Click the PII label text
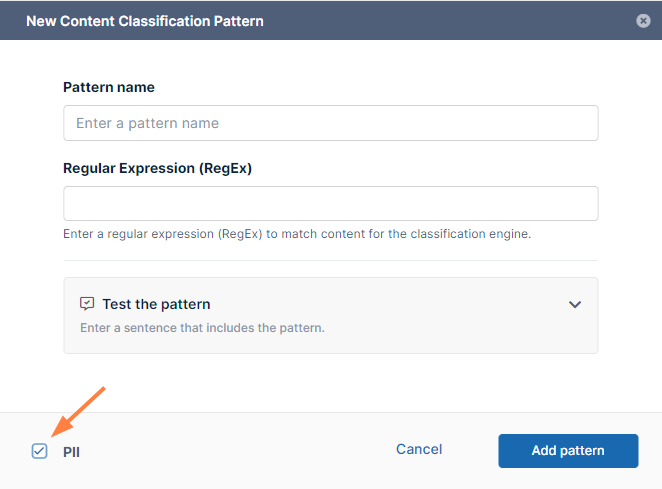 coord(71,452)
